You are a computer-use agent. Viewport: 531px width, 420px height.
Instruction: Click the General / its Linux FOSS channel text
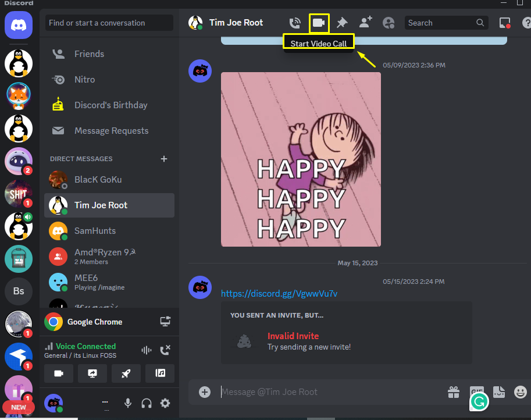[80, 355]
